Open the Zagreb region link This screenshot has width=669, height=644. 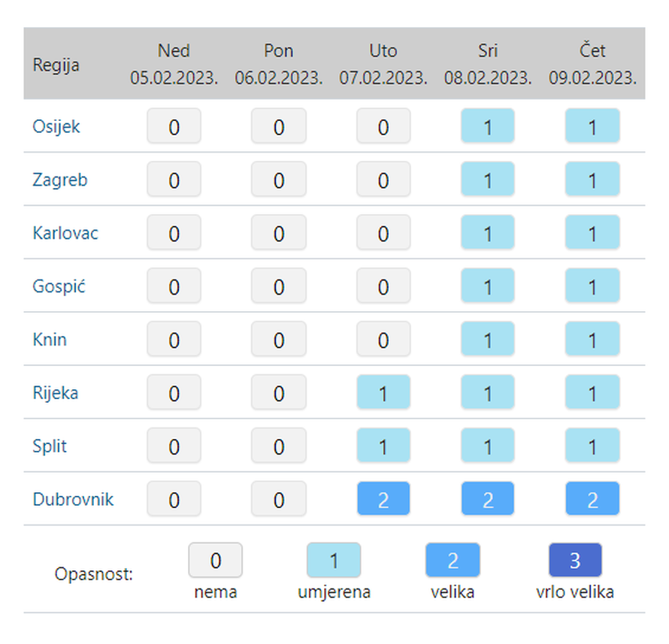[59, 180]
